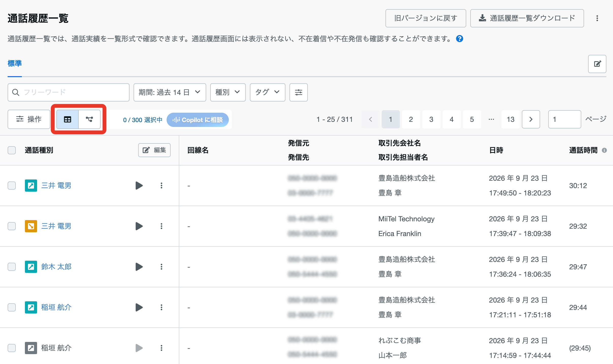Select the 標準 tab
Screen dimensions: 613x364
15,63
